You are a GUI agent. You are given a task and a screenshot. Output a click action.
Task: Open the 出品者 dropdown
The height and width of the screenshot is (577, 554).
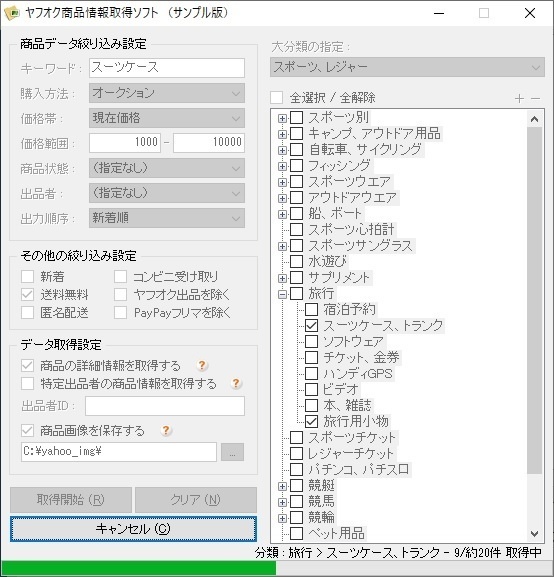pos(167,193)
